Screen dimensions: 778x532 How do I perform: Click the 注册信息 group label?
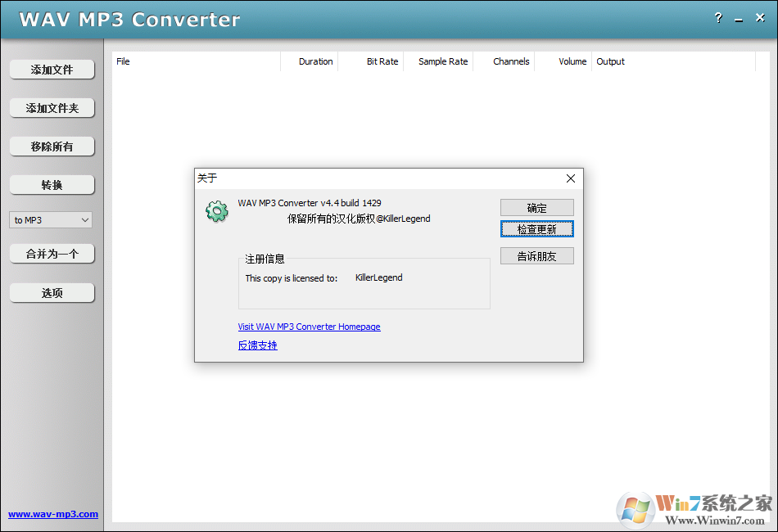click(265, 259)
